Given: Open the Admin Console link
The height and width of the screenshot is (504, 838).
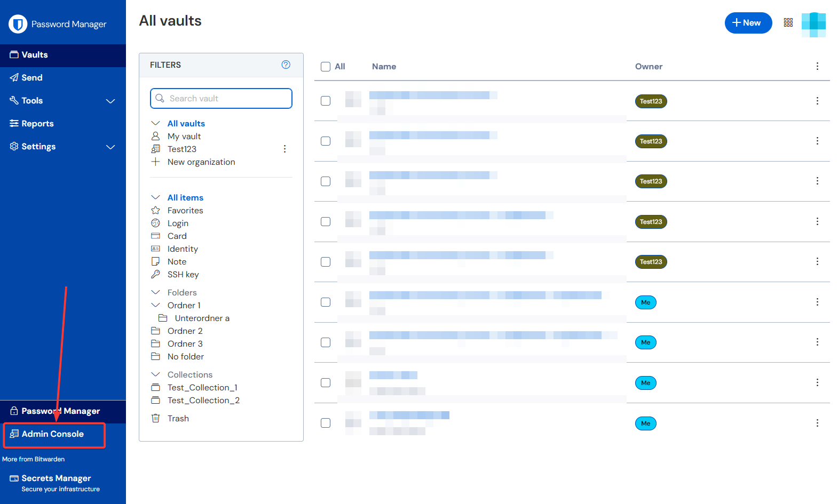Looking at the screenshot, I should (x=53, y=434).
